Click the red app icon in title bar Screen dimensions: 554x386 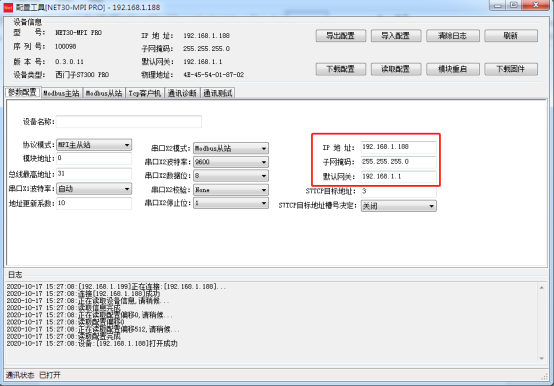[8, 7]
